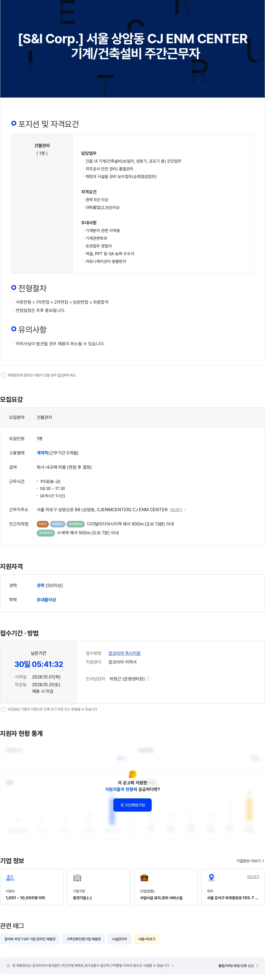Click the remaining time 30일 05:41:32
This screenshot has height=980, width=265.
[39, 664]
